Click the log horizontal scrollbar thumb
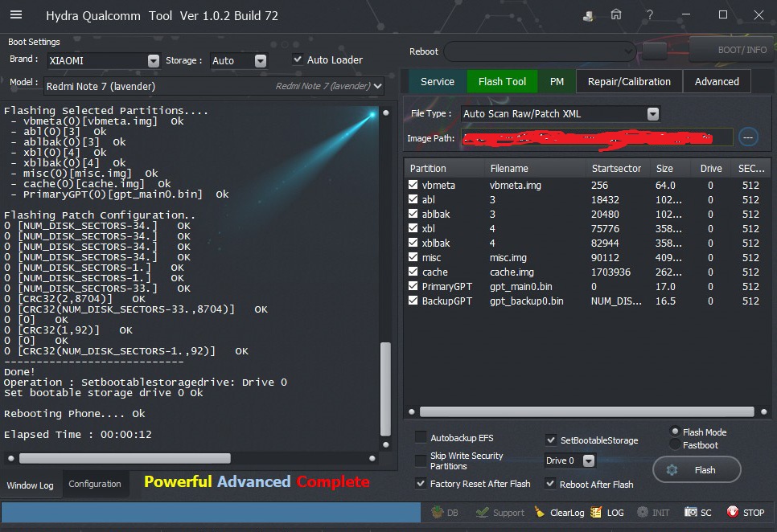The width and height of the screenshot is (777, 532). [x=125, y=458]
